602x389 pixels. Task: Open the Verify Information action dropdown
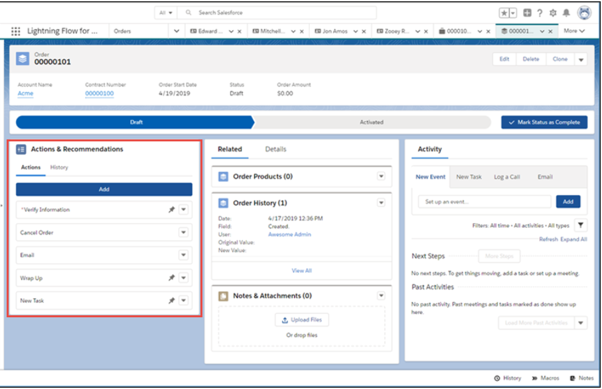(x=184, y=210)
